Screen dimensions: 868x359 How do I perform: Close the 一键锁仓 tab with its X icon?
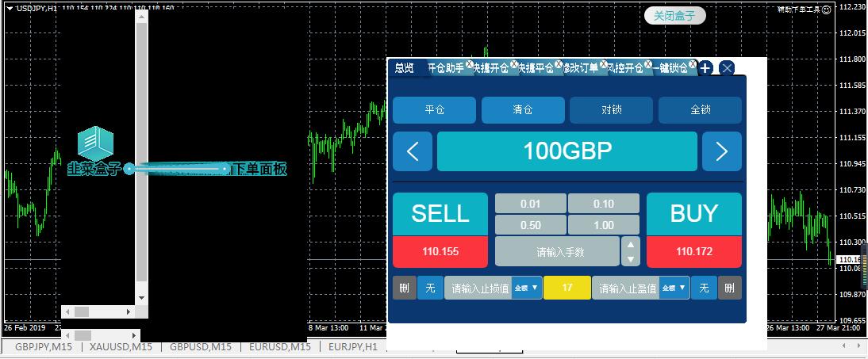point(692,64)
